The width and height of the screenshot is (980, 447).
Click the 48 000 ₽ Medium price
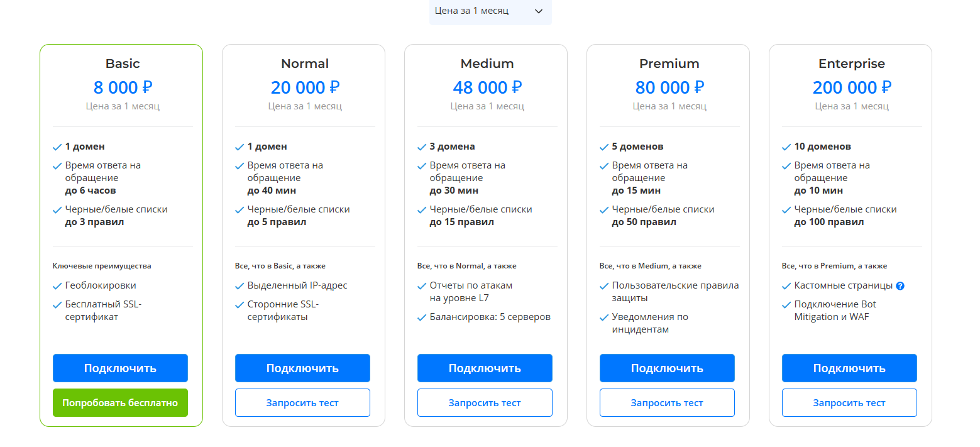pyautogui.click(x=487, y=87)
